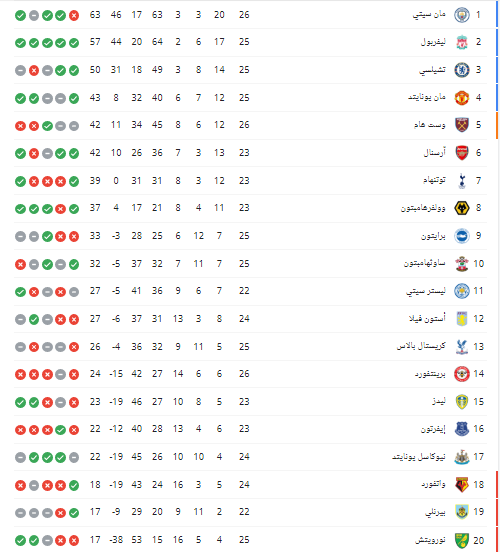Screen dimensions: 500x552
Task: Open Leicester City team name link
Action: point(426,291)
